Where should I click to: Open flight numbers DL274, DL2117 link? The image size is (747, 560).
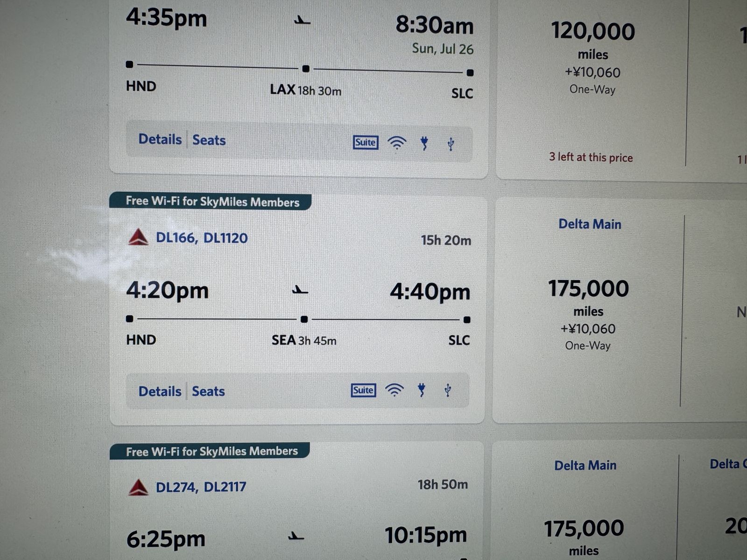(x=201, y=487)
